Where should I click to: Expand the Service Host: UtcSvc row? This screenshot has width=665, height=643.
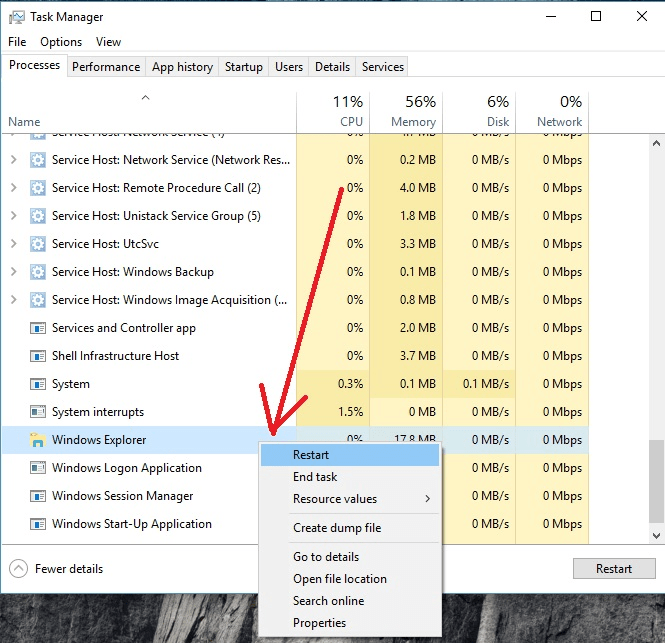14,244
